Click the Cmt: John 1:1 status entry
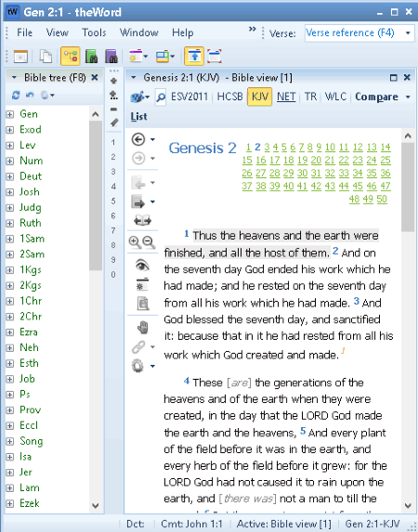418x532 pixels. [191, 524]
